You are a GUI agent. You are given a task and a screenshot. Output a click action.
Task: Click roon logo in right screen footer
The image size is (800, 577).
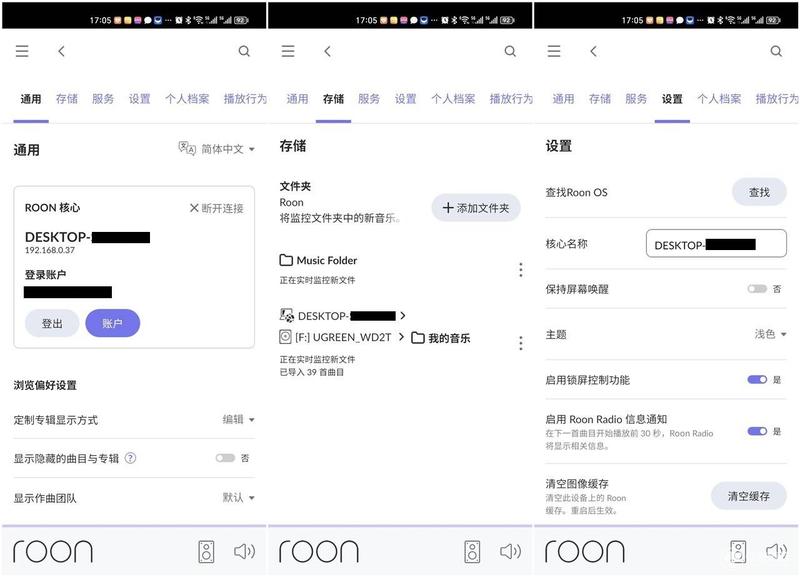click(585, 551)
